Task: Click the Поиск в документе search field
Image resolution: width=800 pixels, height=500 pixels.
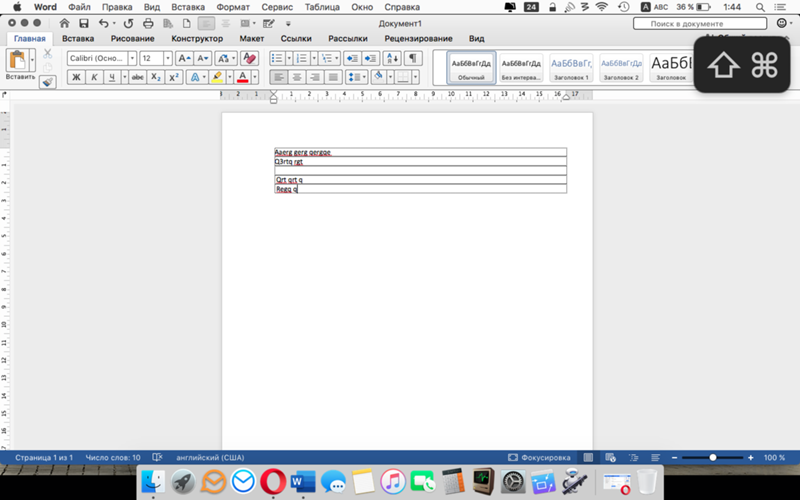Action: [x=700, y=23]
